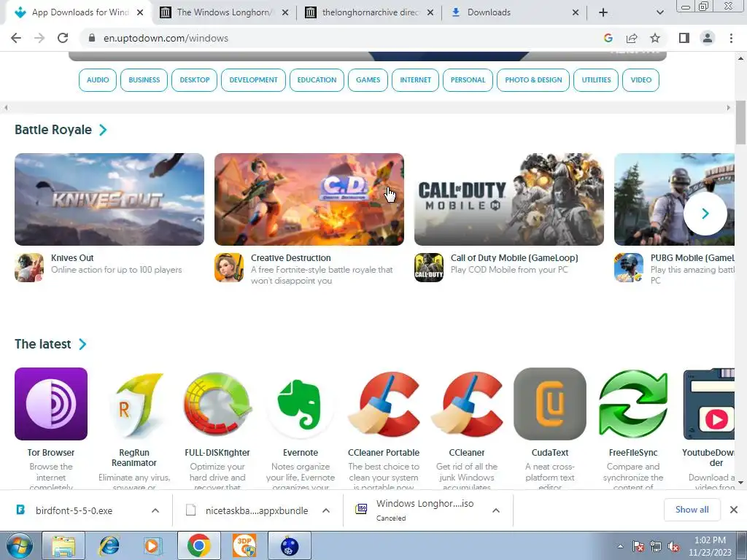Open the CudaText app icon

pyautogui.click(x=550, y=404)
